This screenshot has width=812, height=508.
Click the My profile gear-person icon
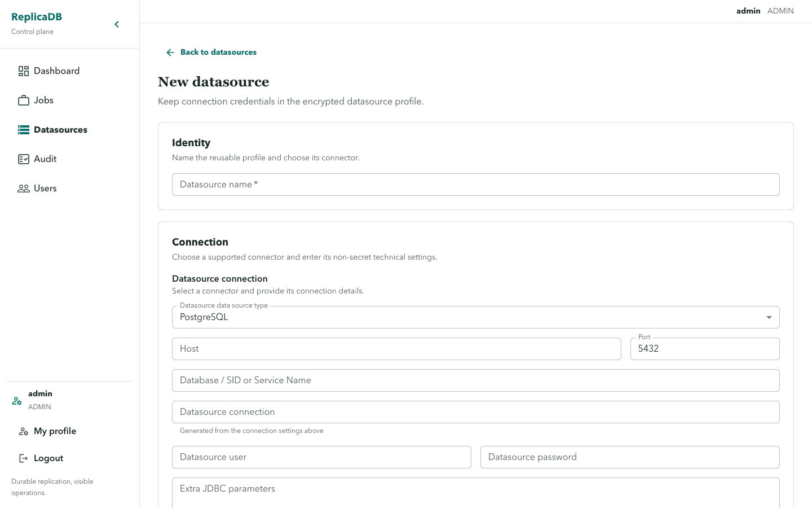click(x=24, y=431)
